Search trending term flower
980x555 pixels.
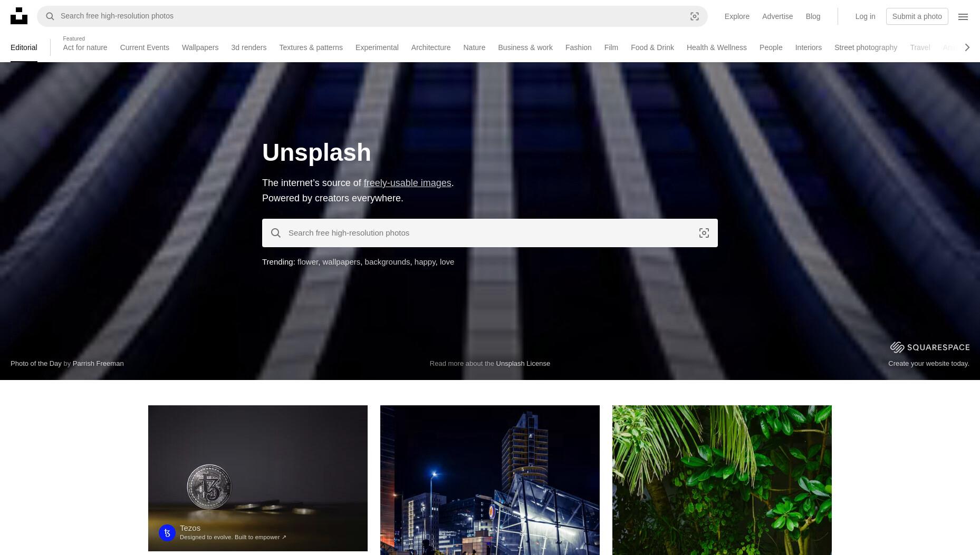coord(308,262)
